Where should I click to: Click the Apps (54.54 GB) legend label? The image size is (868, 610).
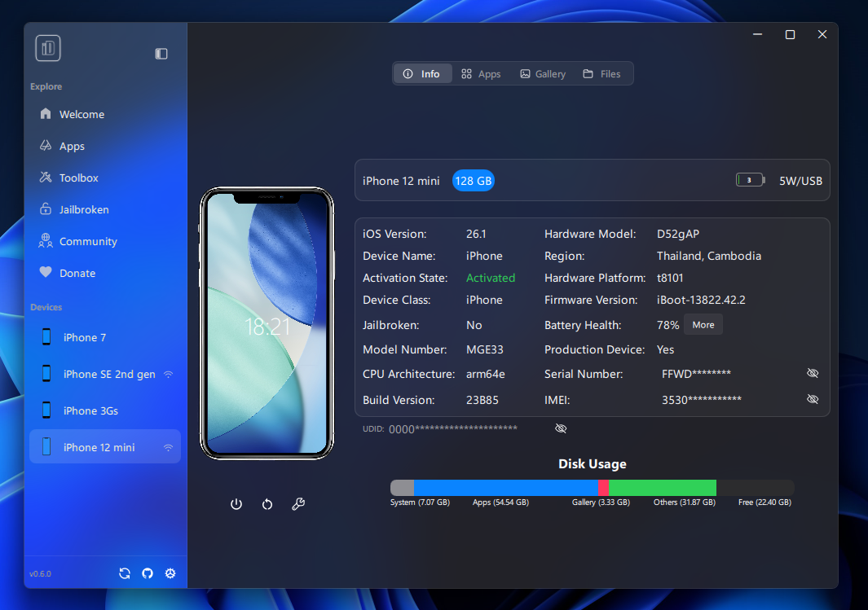[500, 502]
